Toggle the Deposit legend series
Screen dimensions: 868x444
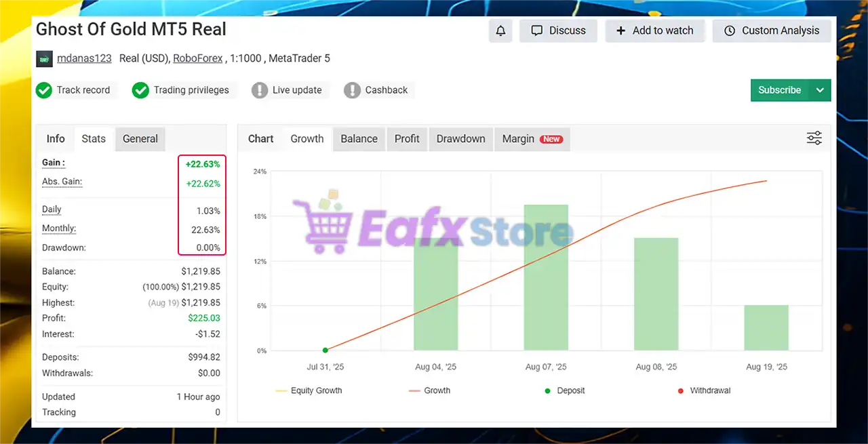pyautogui.click(x=564, y=390)
